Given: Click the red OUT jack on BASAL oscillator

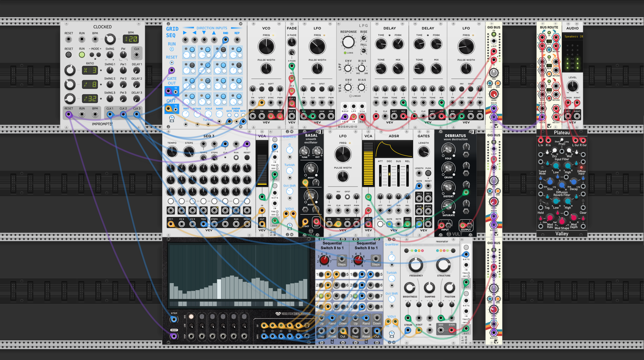Looking at the screenshot, I should tap(316, 222).
